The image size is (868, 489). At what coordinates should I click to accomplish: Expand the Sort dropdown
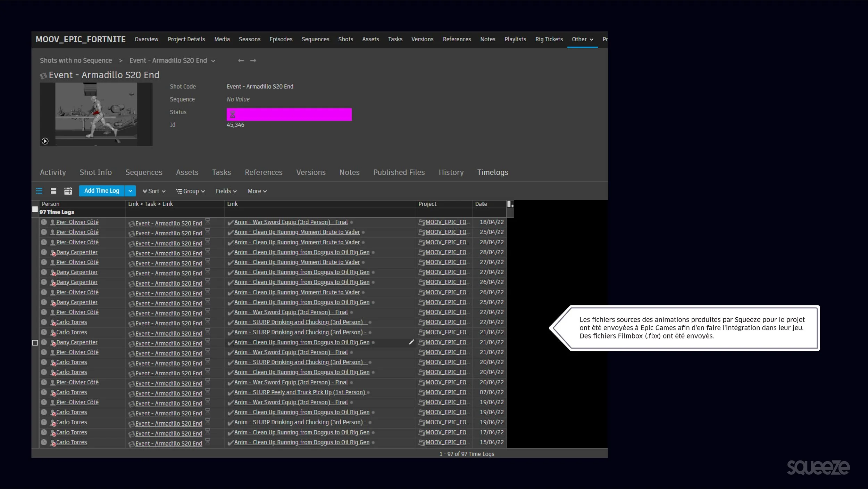pos(154,191)
